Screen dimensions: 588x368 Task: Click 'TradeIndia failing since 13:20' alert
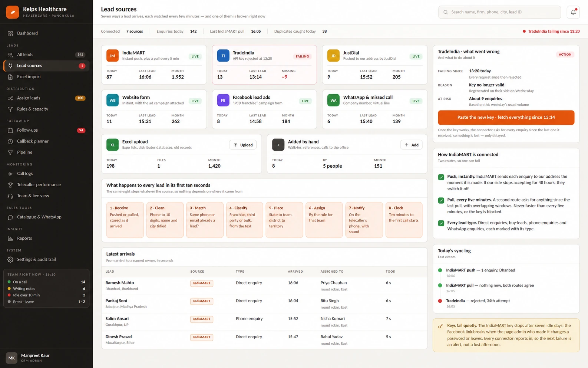551,32
